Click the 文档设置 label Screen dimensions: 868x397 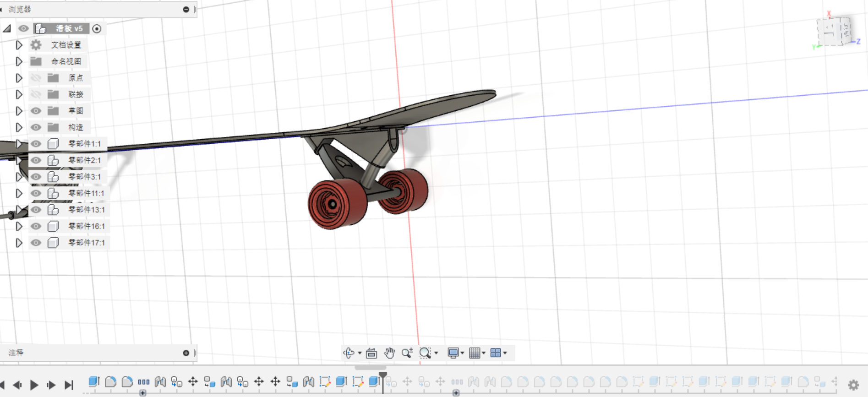pyautogui.click(x=66, y=45)
